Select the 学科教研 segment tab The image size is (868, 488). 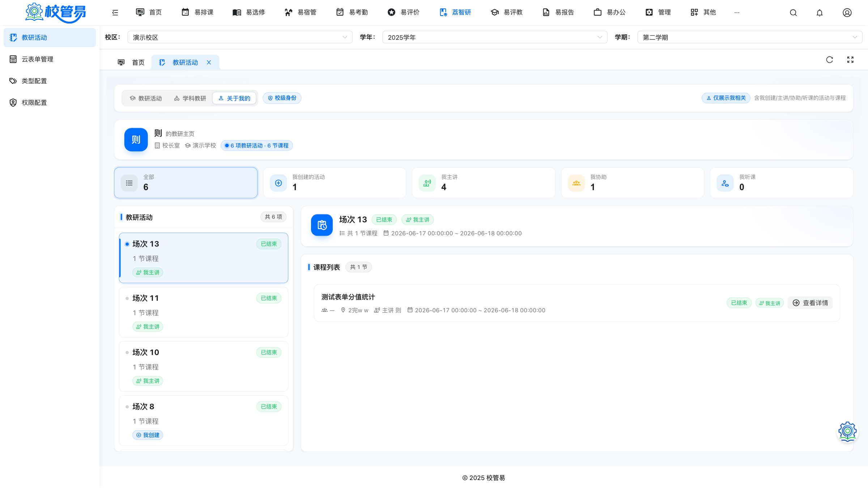tap(190, 98)
